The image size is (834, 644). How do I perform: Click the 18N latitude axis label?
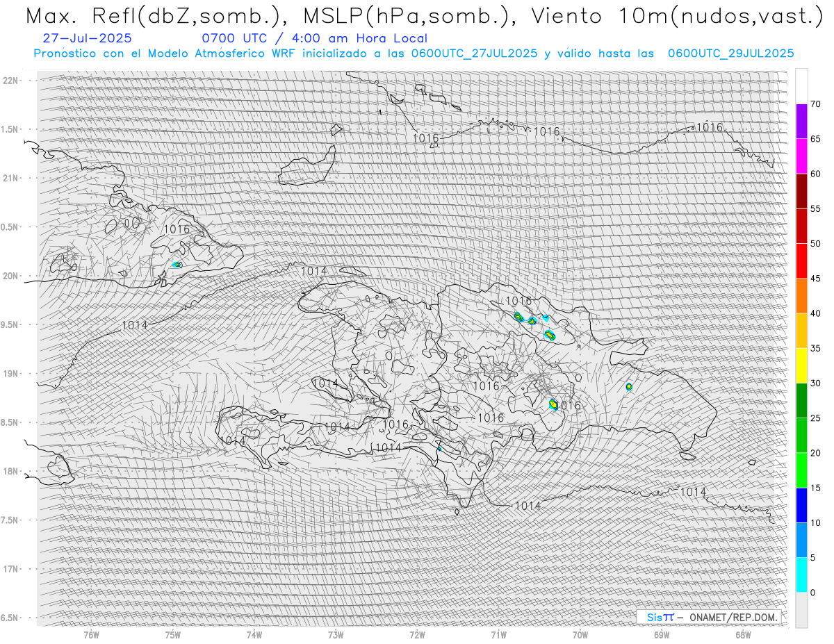(x=10, y=471)
